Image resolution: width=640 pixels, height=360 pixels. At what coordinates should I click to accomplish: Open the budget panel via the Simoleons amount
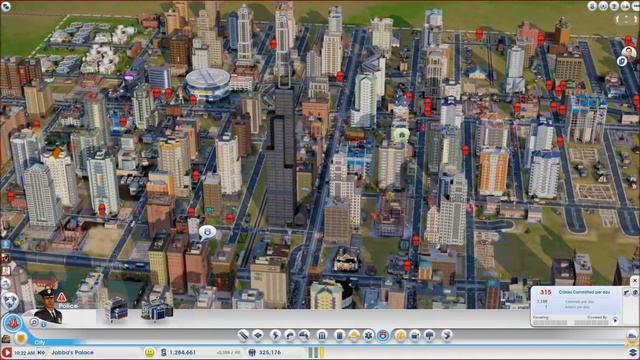(182, 352)
